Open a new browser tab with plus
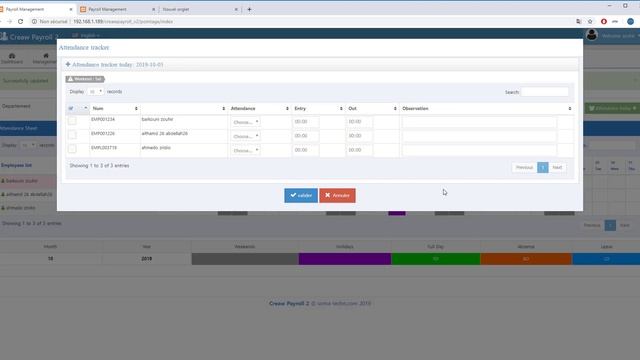640x360 pixels. pyautogui.click(x=249, y=9)
